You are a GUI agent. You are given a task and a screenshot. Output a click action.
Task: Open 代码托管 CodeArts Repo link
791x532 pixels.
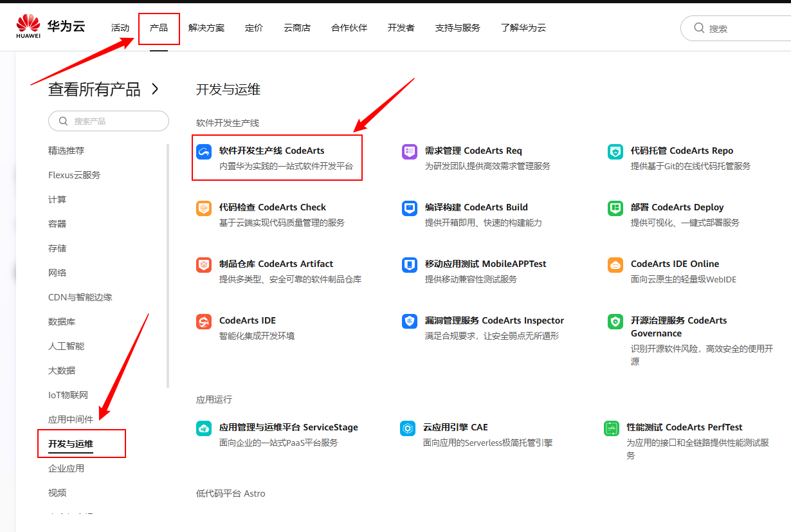point(682,151)
